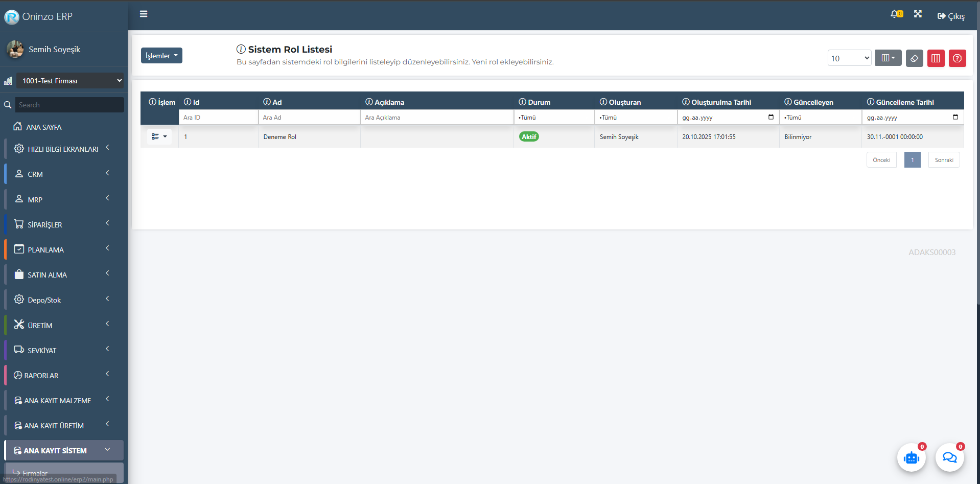The image size is (980, 484).
Task: Open the column visibility dropdown button
Action: 888,58
